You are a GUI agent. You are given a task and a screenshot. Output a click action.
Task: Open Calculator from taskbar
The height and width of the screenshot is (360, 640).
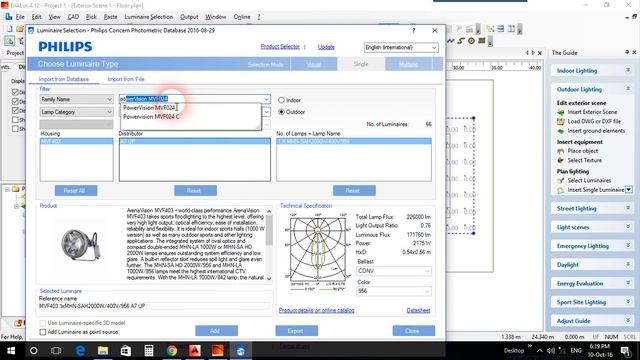(149, 351)
